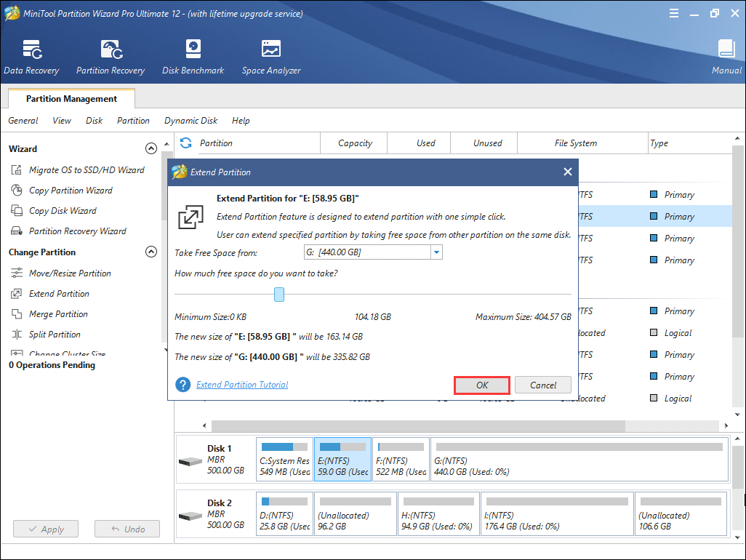Start Partition Recovery Wizard in sidebar

68,231
